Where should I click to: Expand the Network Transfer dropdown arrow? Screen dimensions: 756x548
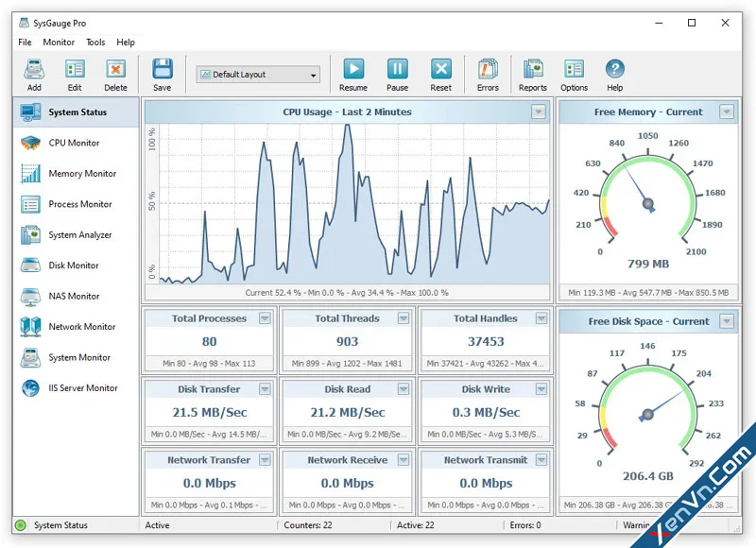pos(265,460)
